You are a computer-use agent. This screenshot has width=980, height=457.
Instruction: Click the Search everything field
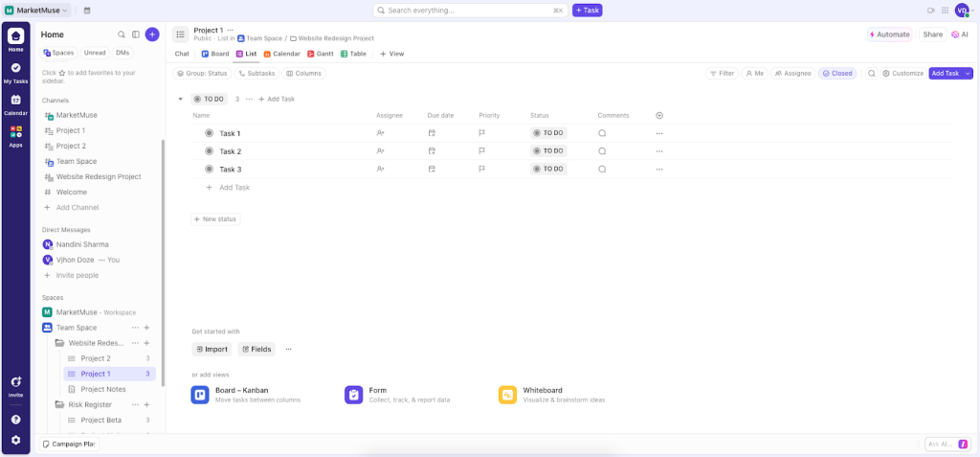(x=471, y=10)
